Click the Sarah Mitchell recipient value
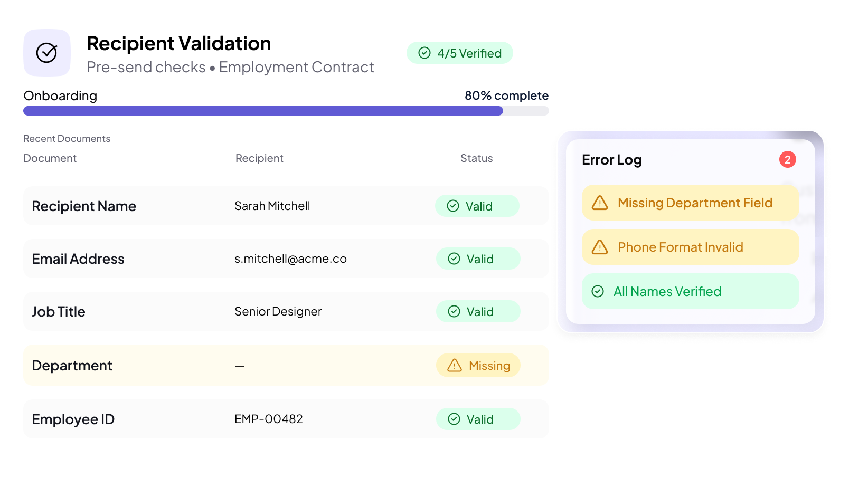The width and height of the screenshot is (868, 478). click(x=272, y=206)
